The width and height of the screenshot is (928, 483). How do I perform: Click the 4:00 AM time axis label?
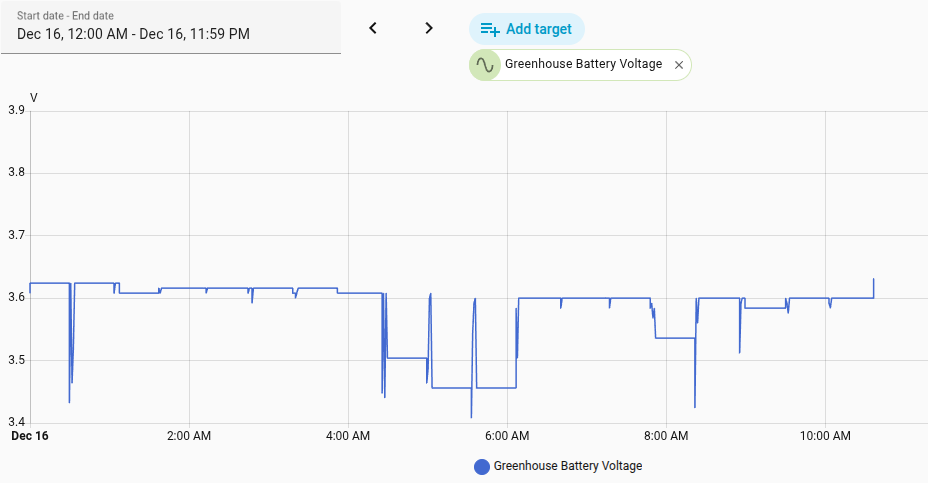[348, 436]
